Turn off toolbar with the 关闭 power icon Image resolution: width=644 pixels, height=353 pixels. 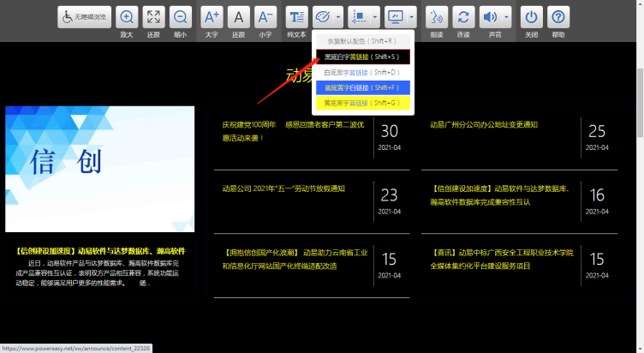point(532,17)
